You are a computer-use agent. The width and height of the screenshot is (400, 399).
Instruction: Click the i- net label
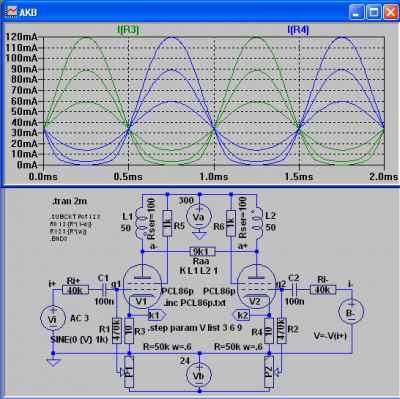tap(350, 284)
